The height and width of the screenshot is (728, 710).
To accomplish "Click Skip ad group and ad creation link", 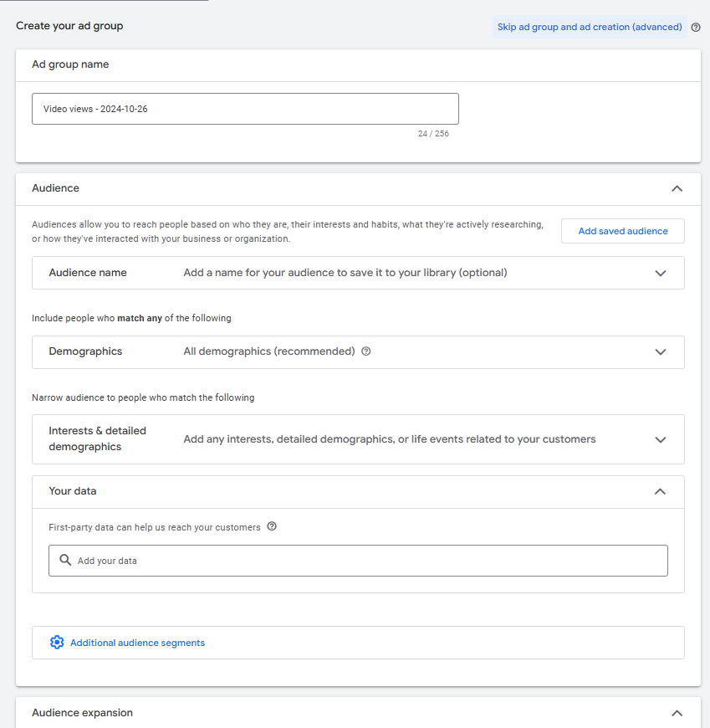I will tap(590, 27).
